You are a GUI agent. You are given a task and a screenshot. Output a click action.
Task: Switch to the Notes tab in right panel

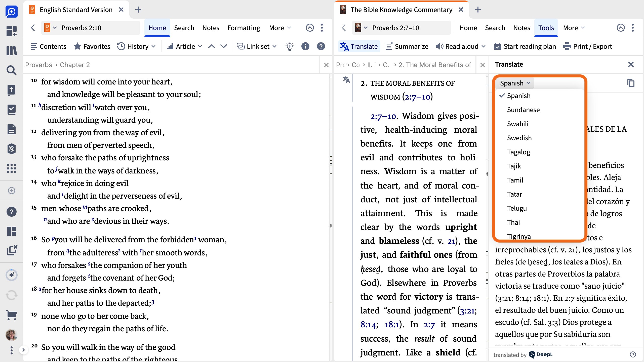click(521, 27)
